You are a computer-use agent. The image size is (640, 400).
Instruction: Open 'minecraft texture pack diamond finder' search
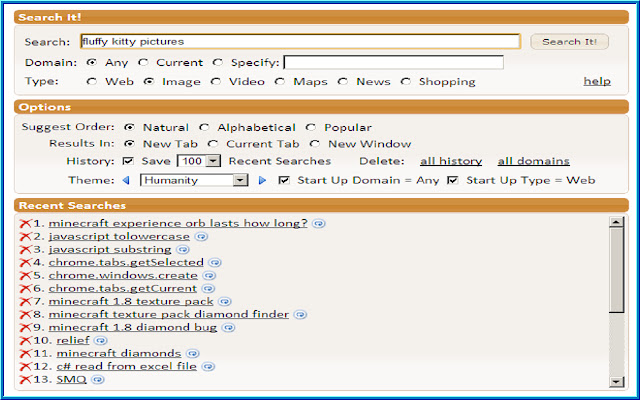click(168, 314)
